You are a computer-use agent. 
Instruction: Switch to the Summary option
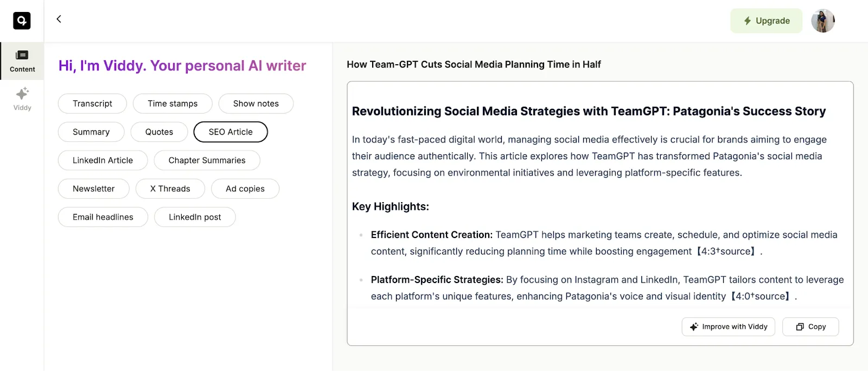91,132
